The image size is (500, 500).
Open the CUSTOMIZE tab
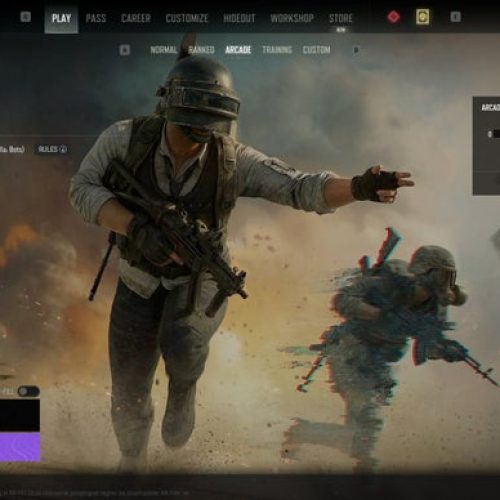pyautogui.click(x=187, y=18)
